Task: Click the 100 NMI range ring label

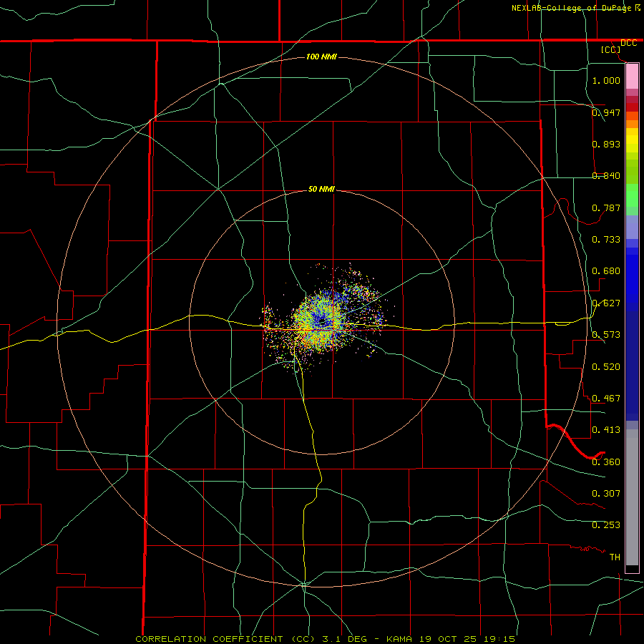Action: tap(321, 57)
